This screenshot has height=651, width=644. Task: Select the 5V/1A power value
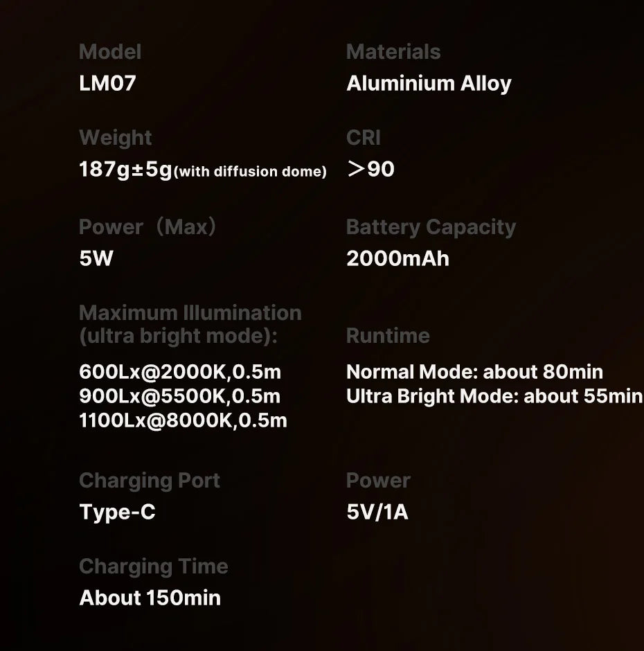377,512
